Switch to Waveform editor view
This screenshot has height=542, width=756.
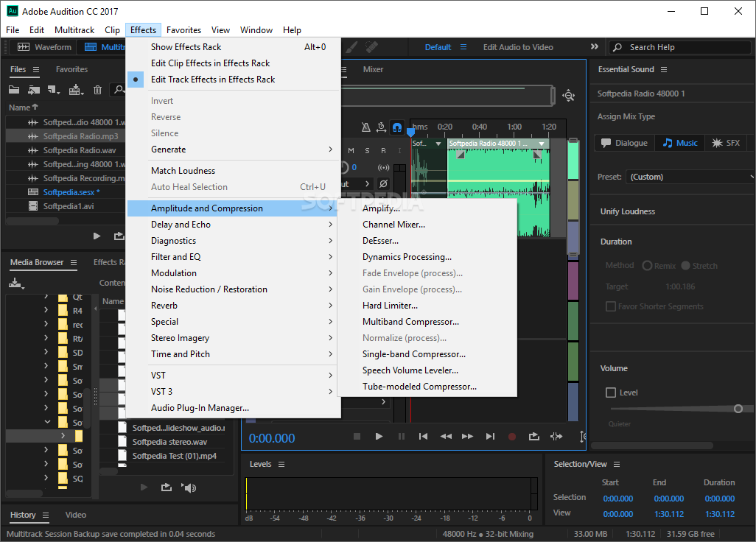(x=44, y=47)
